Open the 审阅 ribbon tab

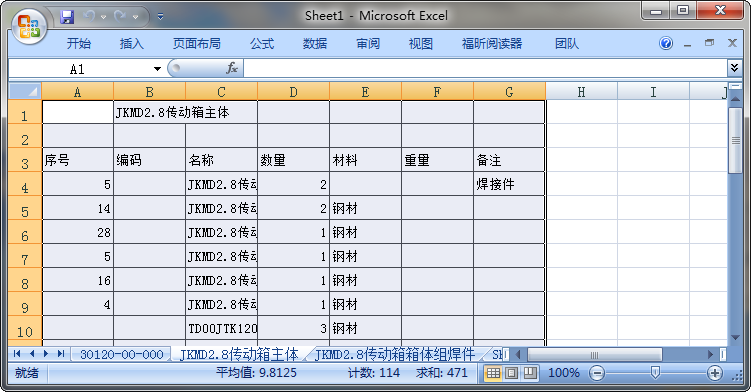[368, 44]
